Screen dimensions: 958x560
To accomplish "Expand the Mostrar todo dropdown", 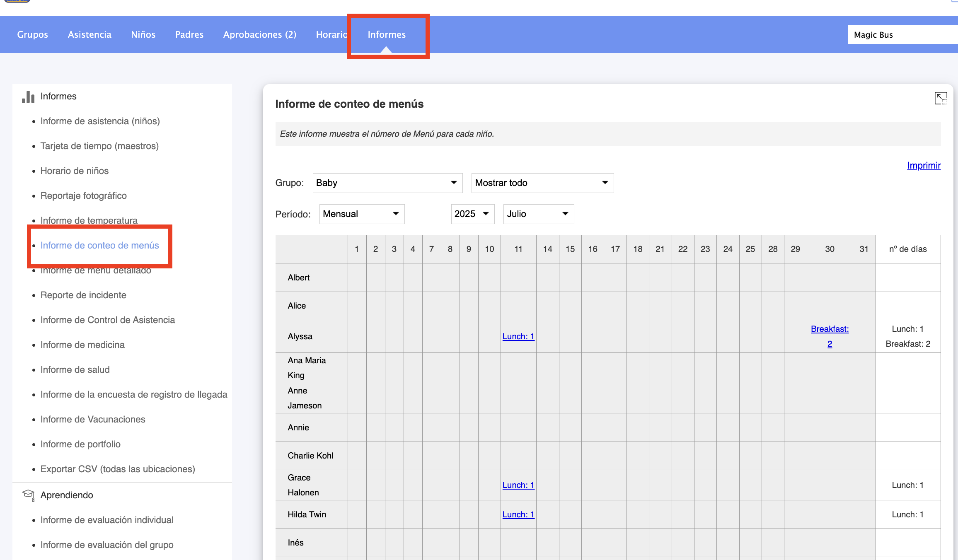I will [x=542, y=183].
